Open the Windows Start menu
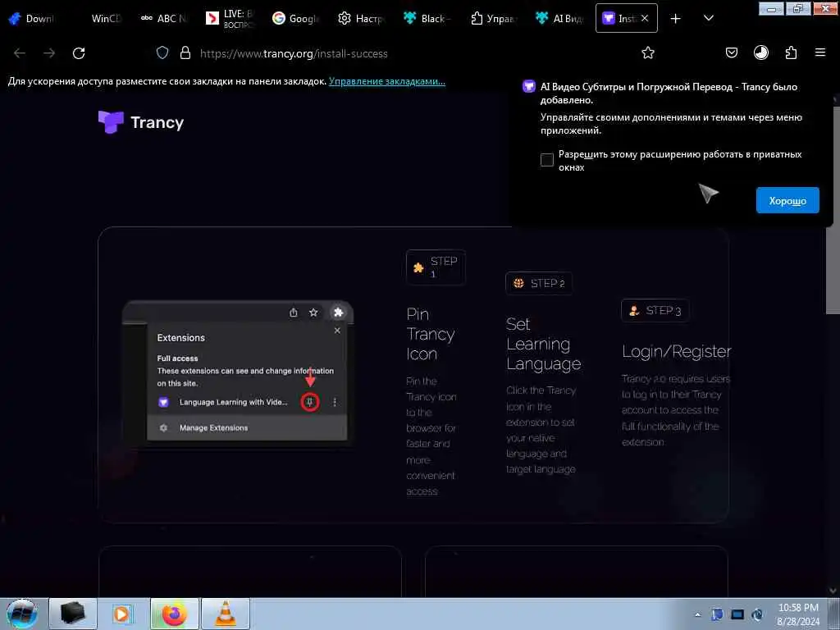The width and height of the screenshot is (840, 630). pyautogui.click(x=21, y=614)
